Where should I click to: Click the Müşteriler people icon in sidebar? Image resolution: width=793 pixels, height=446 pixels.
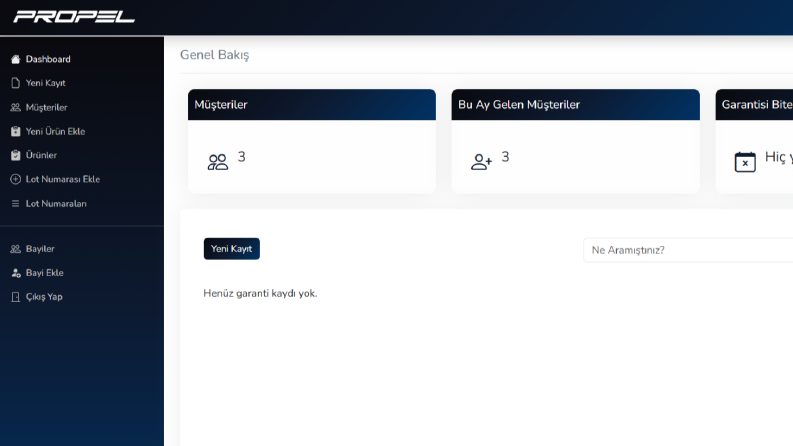pyautogui.click(x=16, y=107)
